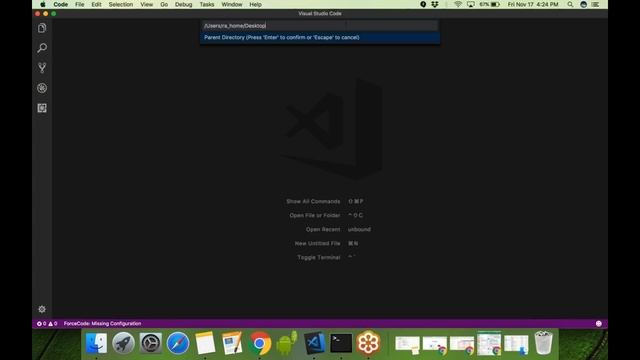Open the Debug menu
The width and height of the screenshot is (640, 360).
183,4
